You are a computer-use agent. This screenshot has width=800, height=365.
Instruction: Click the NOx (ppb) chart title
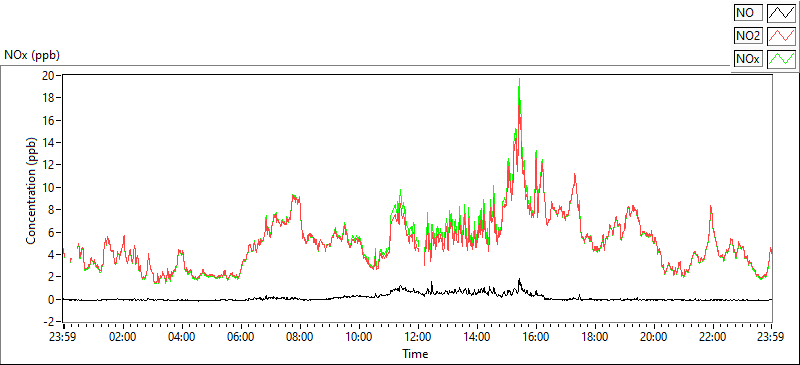click(32, 55)
